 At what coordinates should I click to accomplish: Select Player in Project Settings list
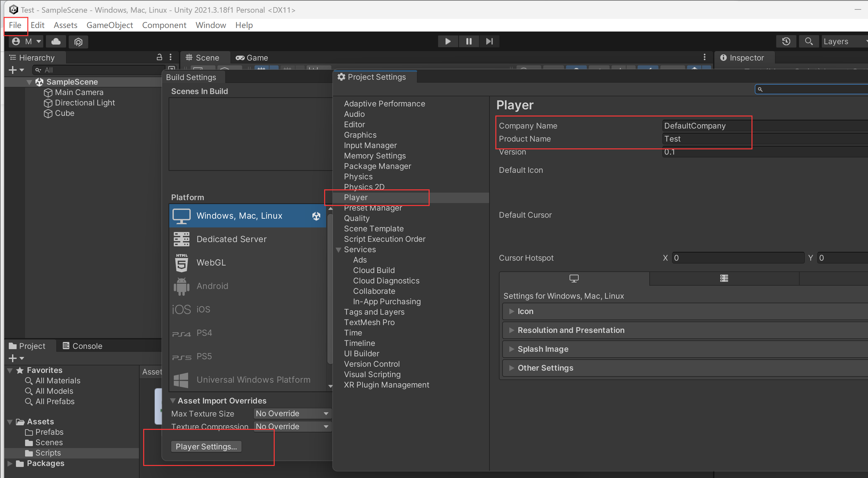411,198
